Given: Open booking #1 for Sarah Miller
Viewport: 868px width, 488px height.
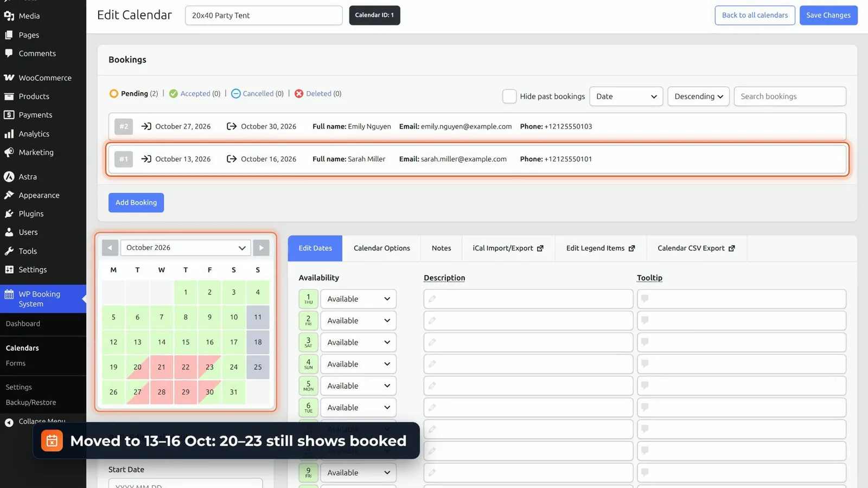Looking at the screenshot, I should click(477, 159).
